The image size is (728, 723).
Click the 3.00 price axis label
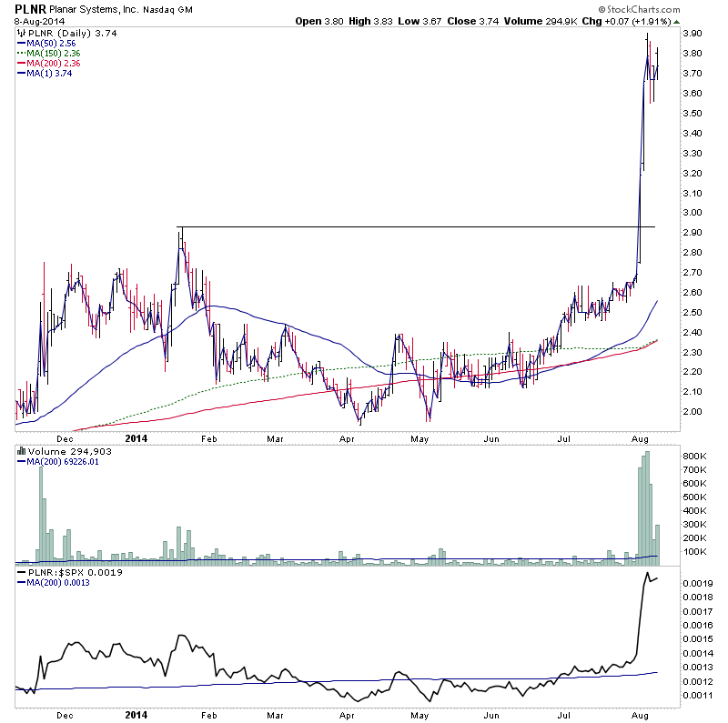(693, 213)
